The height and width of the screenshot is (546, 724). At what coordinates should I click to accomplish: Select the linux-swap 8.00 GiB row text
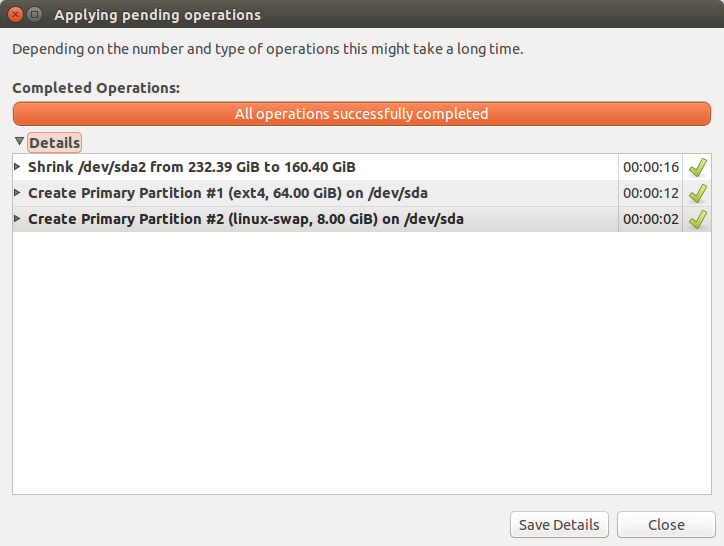(x=245, y=219)
